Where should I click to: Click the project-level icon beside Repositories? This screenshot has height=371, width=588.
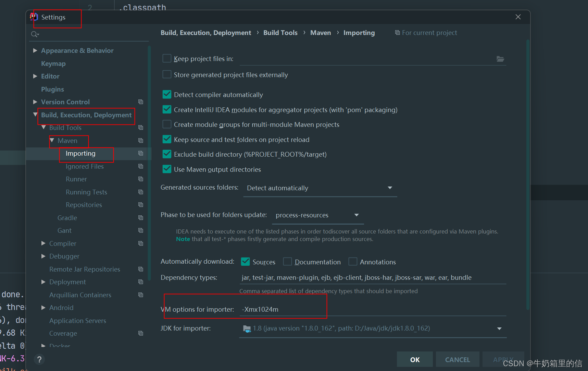(x=140, y=205)
